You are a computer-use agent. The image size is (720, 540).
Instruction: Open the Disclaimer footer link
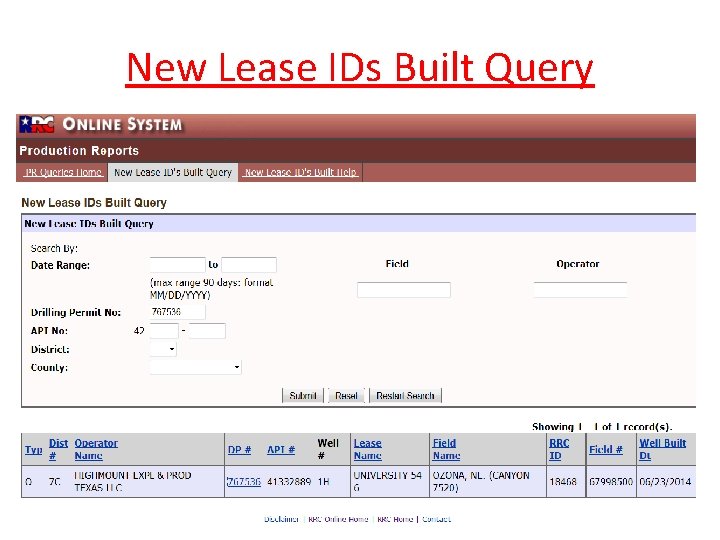tap(281, 519)
